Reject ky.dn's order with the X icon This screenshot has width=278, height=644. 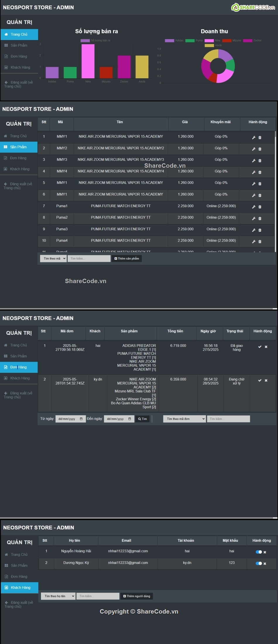point(266,380)
